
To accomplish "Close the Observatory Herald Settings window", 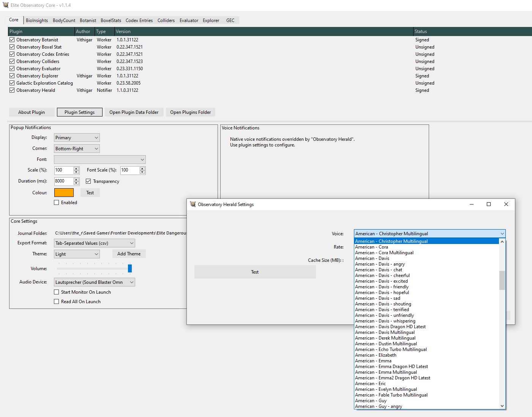I will (506, 204).
